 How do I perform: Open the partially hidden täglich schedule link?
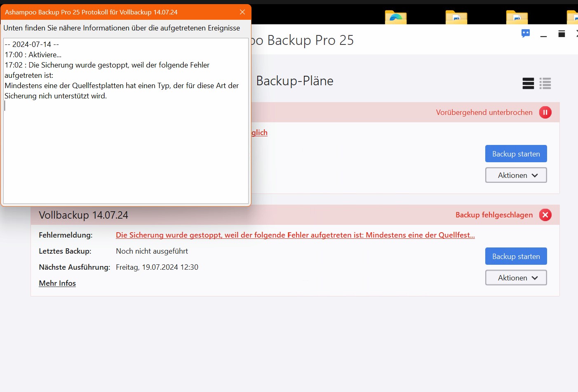tap(260, 133)
